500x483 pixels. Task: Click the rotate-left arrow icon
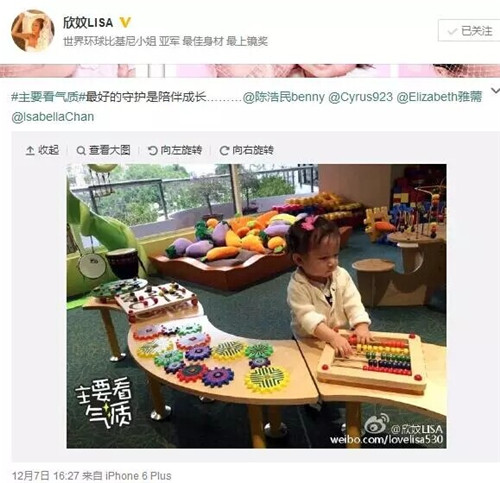point(152,151)
